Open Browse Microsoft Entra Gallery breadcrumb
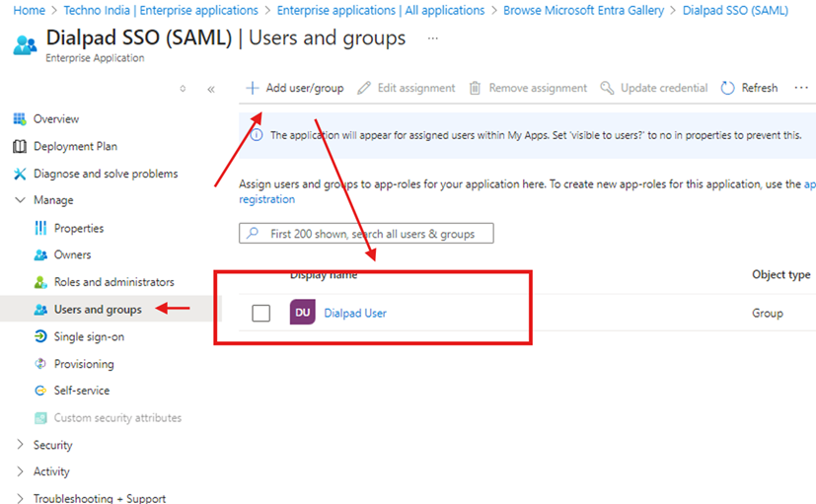 click(583, 11)
